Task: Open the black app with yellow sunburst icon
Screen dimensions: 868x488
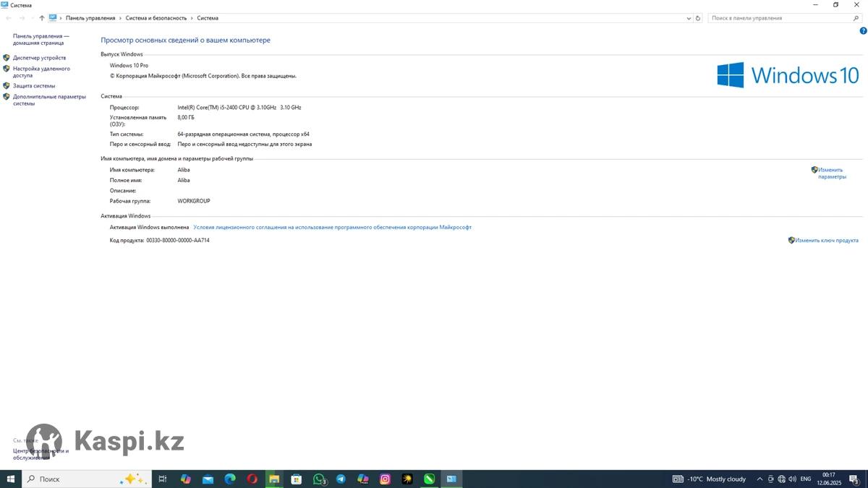Action: 407,479
